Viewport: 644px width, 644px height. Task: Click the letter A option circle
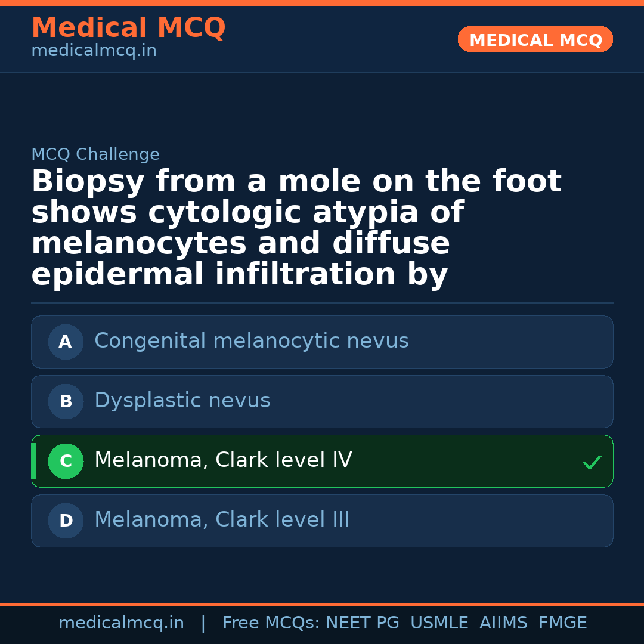66,342
